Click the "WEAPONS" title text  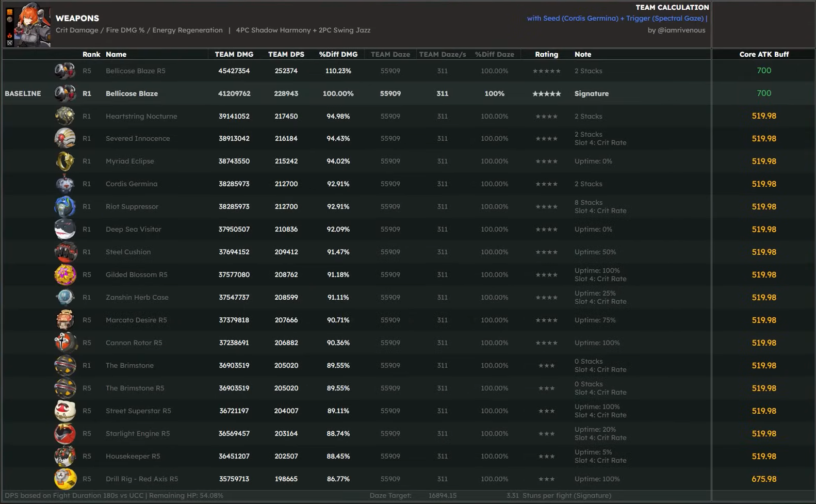point(77,18)
